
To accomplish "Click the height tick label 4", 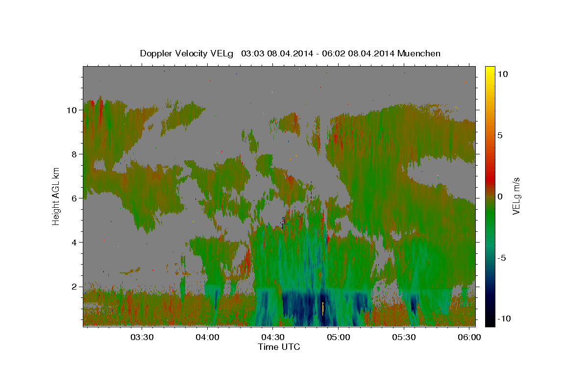I will [x=74, y=242].
